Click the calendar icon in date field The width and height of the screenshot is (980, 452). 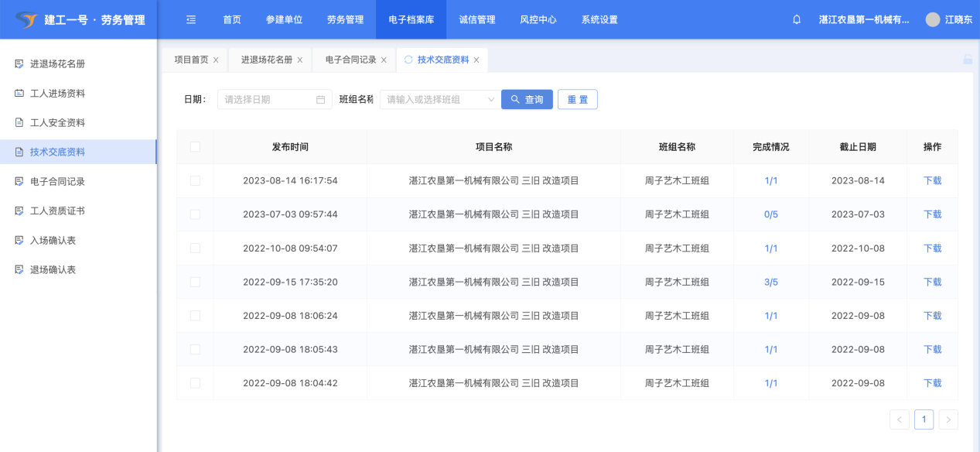click(x=321, y=99)
